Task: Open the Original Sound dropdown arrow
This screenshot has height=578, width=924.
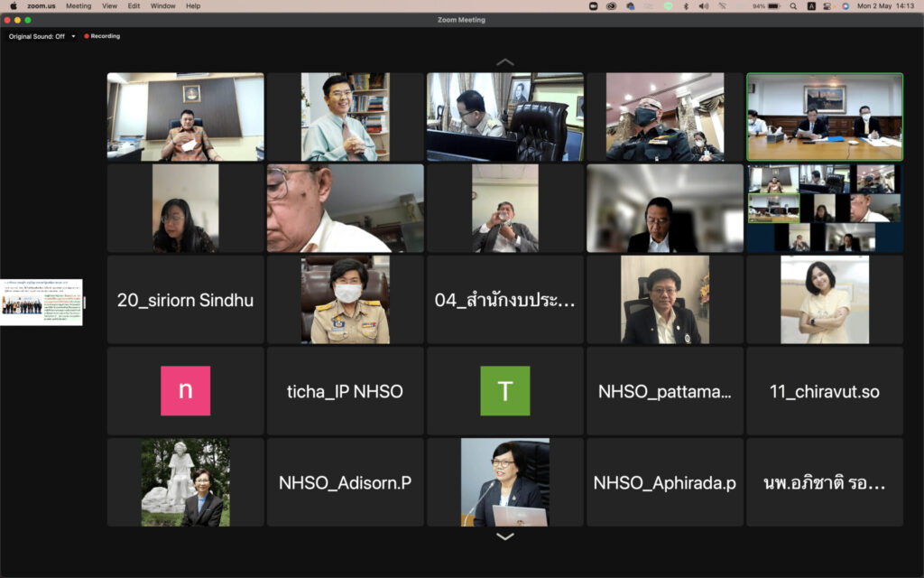Action: tap(73, 36)
